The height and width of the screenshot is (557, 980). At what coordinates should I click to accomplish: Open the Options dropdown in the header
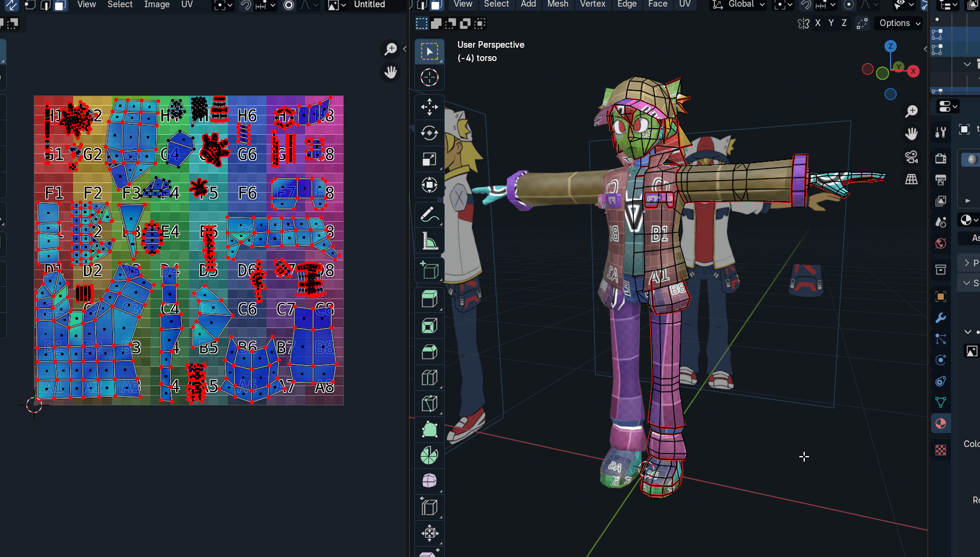point(898,23)
